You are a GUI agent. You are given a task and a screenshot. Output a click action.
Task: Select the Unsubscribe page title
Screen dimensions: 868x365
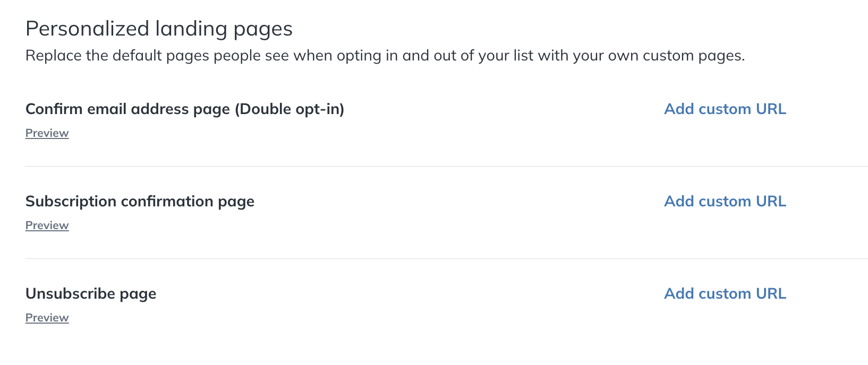point(91,294)
